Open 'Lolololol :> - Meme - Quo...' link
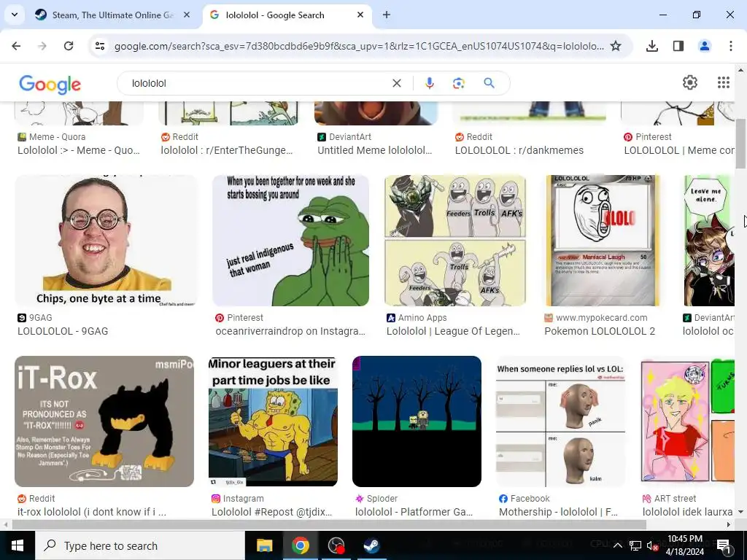The image size is (747, 560). [x=79, y=150]
